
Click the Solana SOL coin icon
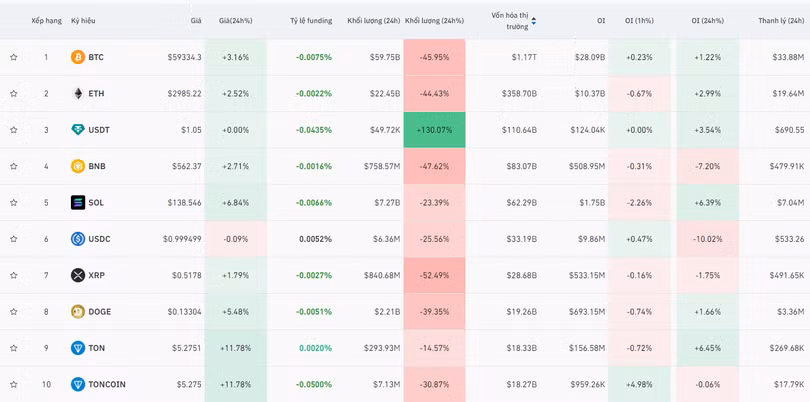click(78, 202)
